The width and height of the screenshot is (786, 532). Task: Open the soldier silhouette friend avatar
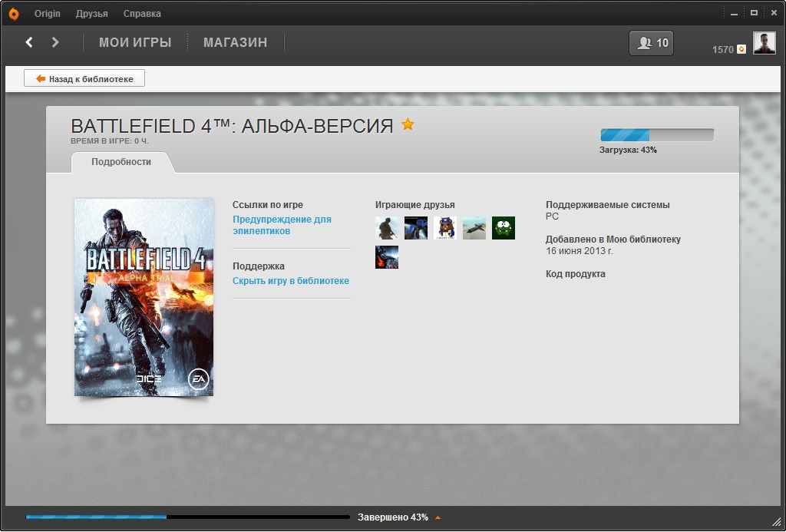(x=387, y=228)
